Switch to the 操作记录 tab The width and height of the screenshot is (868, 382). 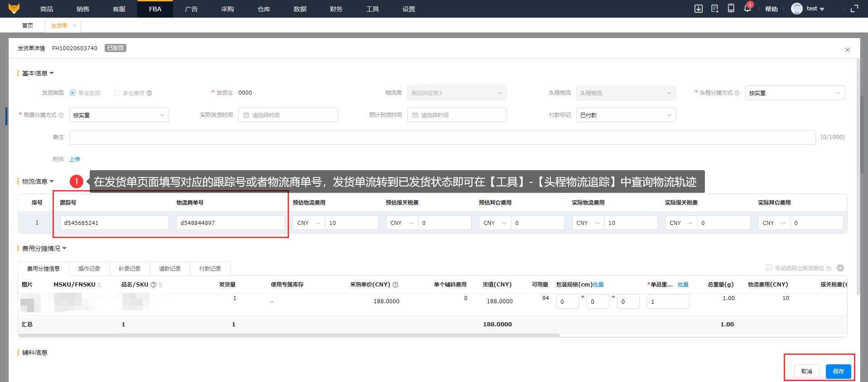point(89,268)
